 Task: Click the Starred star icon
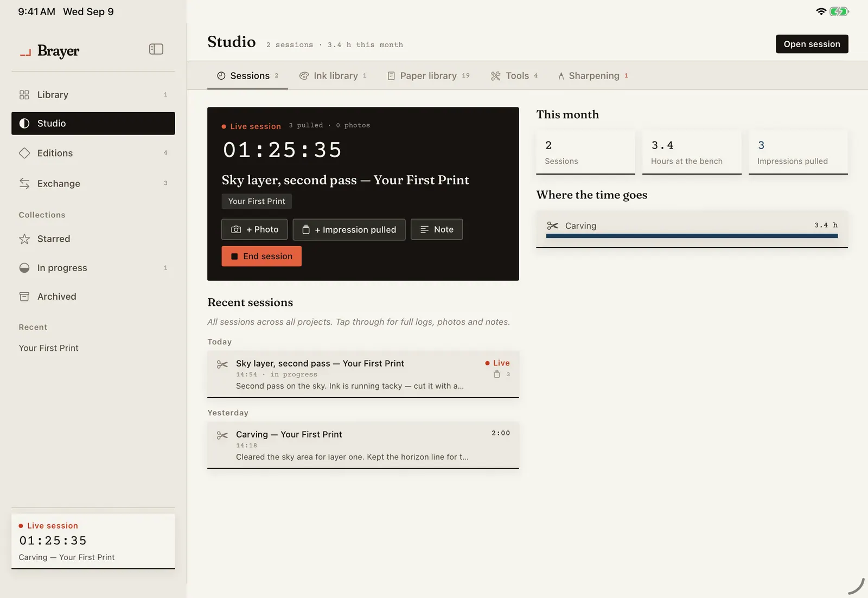(x=24, y=239)
